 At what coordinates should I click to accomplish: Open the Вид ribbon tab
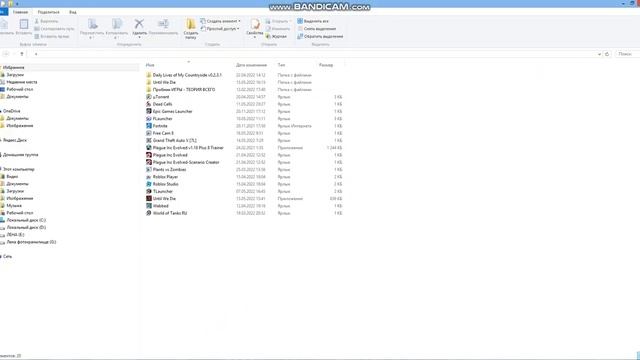click(73, 12)
